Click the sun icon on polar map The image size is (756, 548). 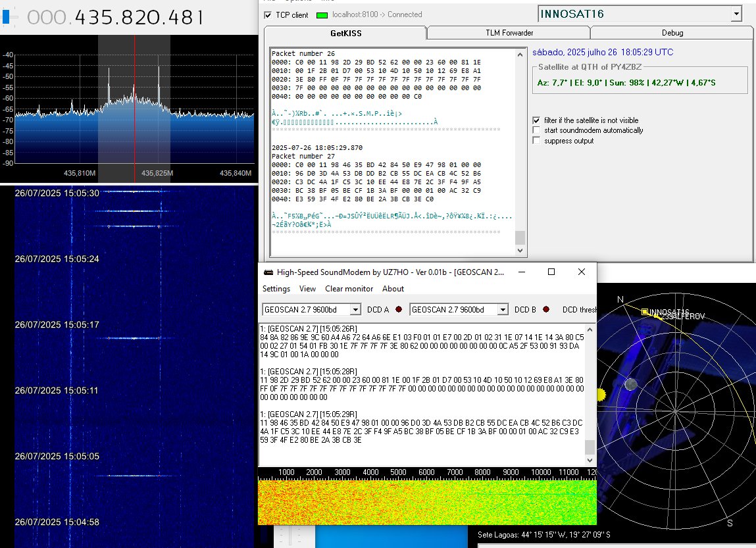601,395
